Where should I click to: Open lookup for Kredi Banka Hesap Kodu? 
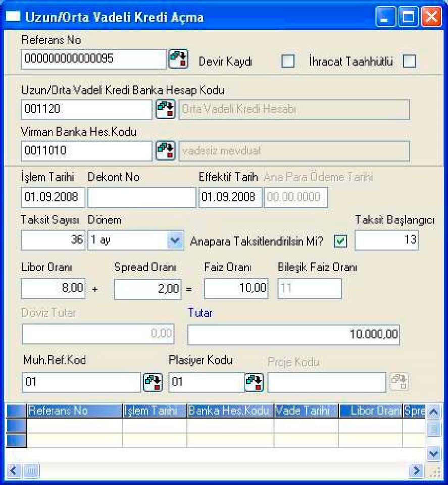point(165,109)
